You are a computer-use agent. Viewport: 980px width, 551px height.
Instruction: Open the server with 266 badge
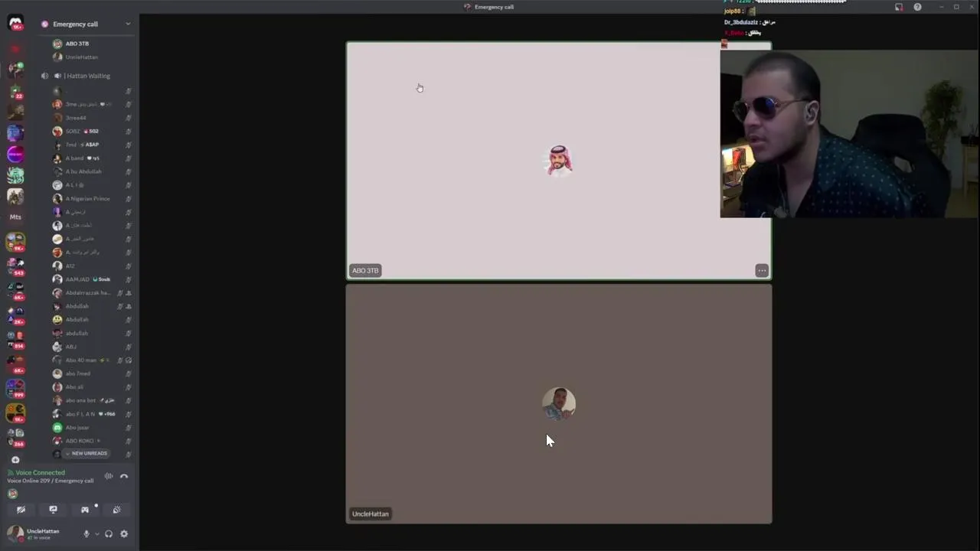[x=15, y=438]
